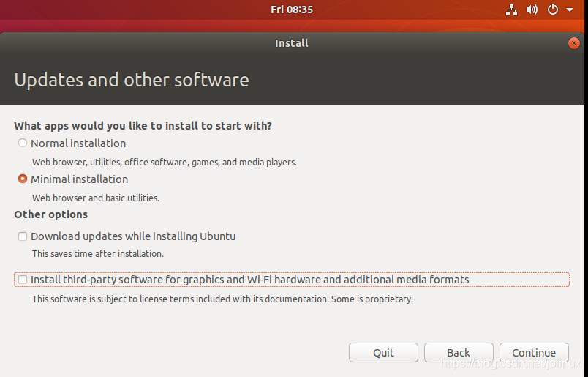Go to previous step with Back
The width and height of the screenshot is (588, 377).
point(459,353)
